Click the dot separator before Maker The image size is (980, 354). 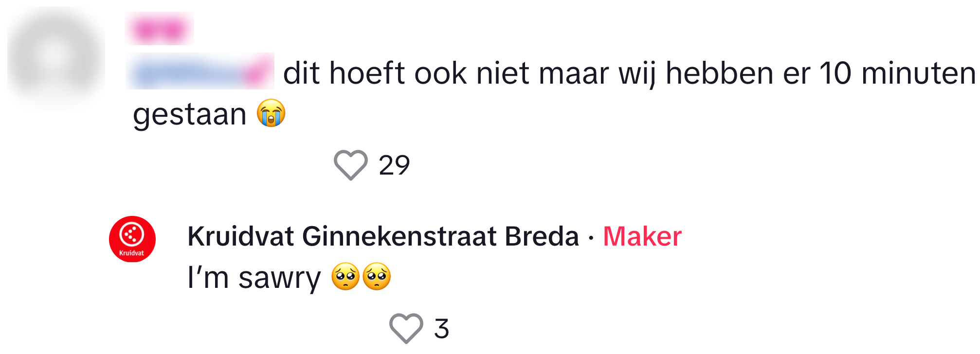pos(591,238)
